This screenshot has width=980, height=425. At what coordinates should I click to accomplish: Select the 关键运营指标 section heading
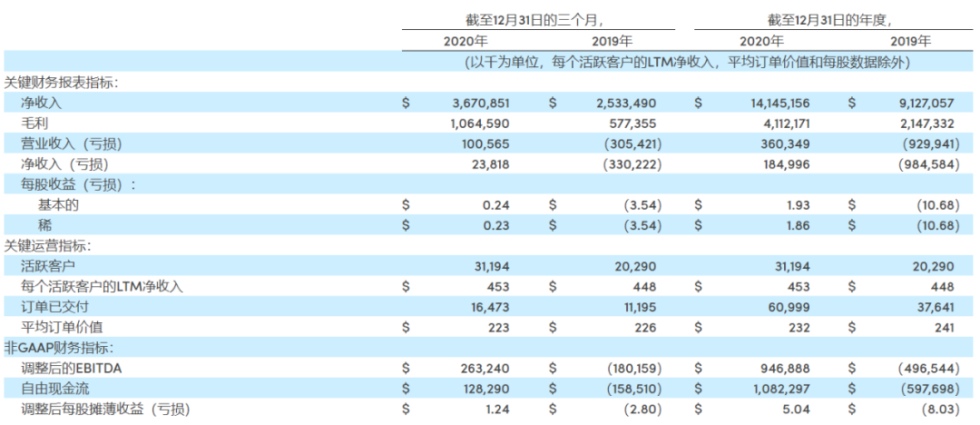(47, 245)
